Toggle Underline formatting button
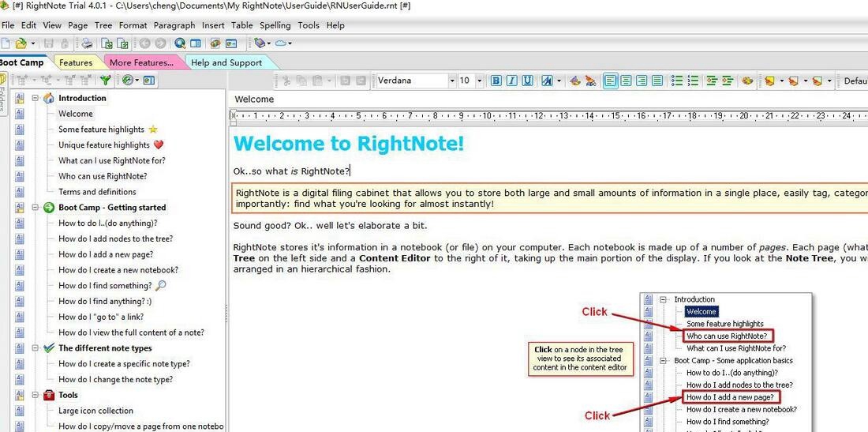The image size is (868, 432). [x=528, y=81]
